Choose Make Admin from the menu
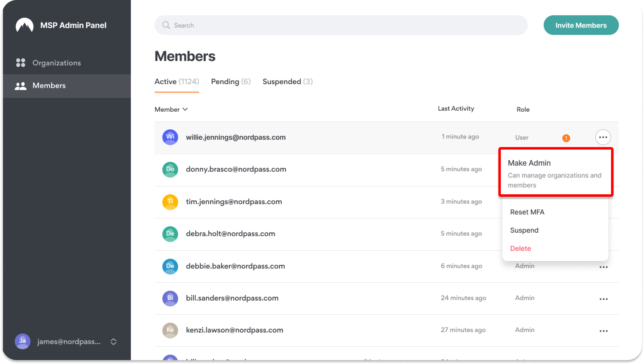 [556, 172]
